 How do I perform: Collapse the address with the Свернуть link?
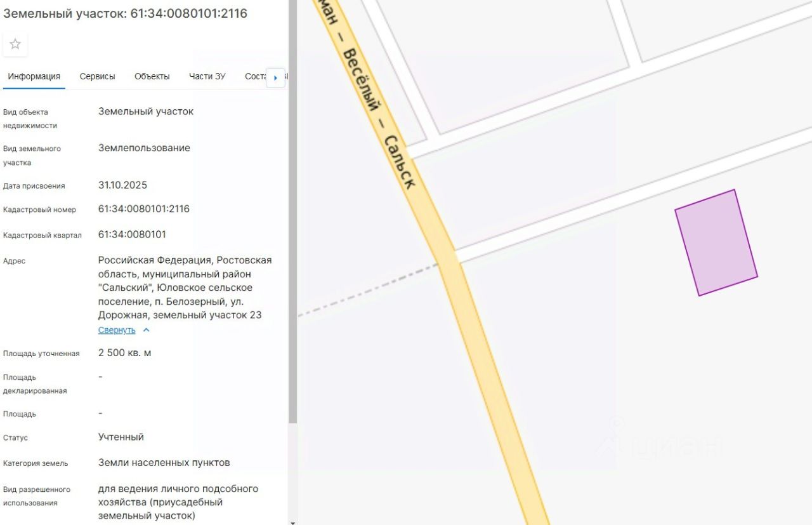pyautogui.click(x=117, y=330)
